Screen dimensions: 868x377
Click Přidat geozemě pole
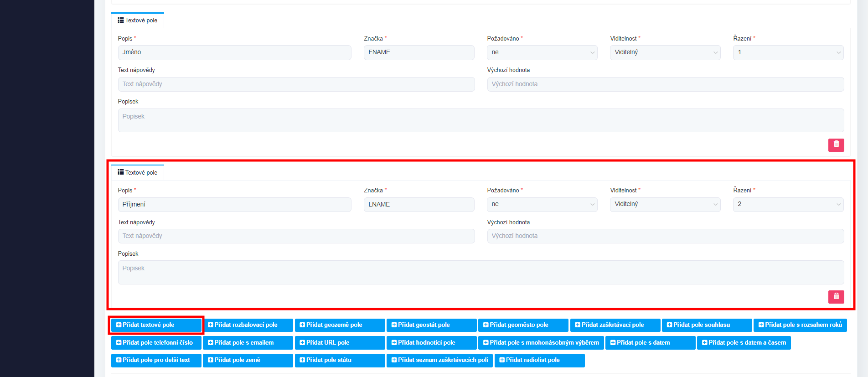point(340,325)
